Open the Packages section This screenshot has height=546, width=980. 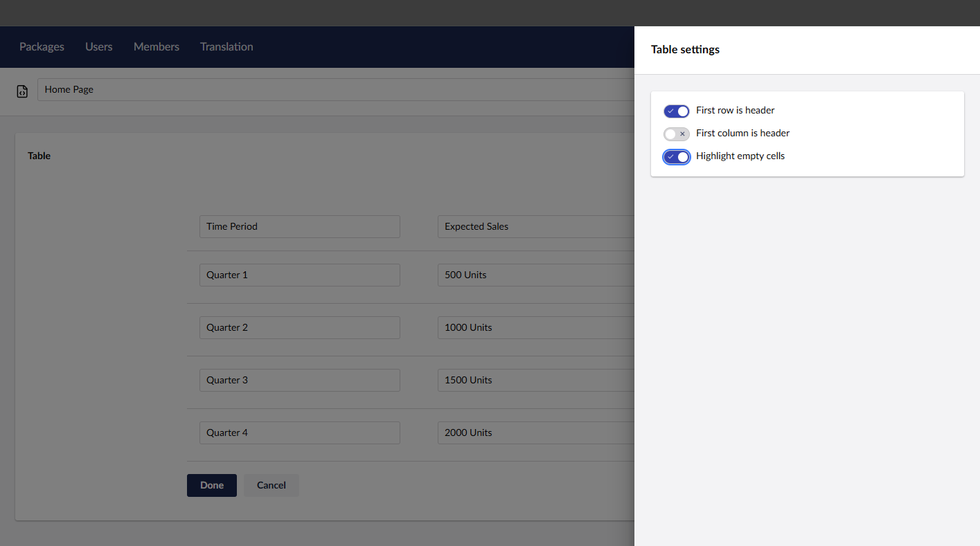tap(42, 47)
